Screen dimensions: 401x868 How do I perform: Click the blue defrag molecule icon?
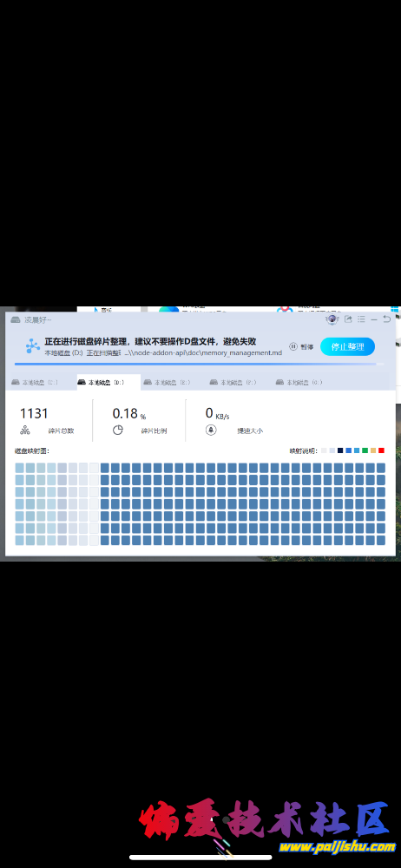(33, 346)
